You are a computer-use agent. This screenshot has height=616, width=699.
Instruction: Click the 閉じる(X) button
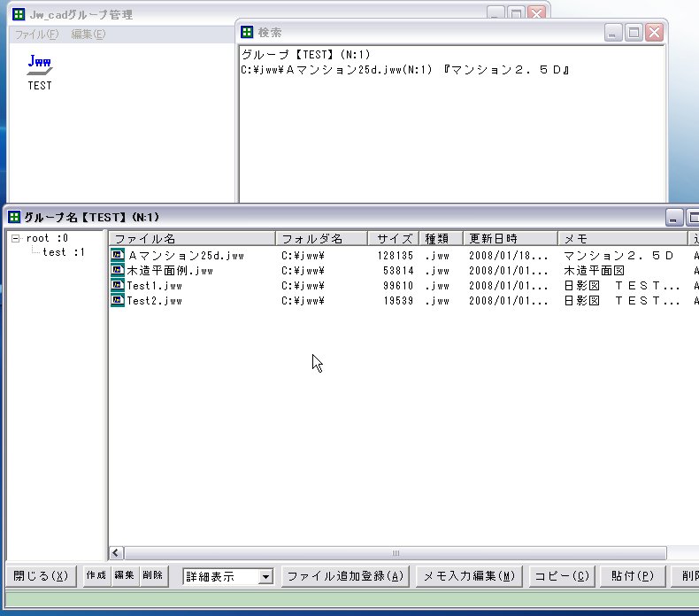click(x=41, y=576)
